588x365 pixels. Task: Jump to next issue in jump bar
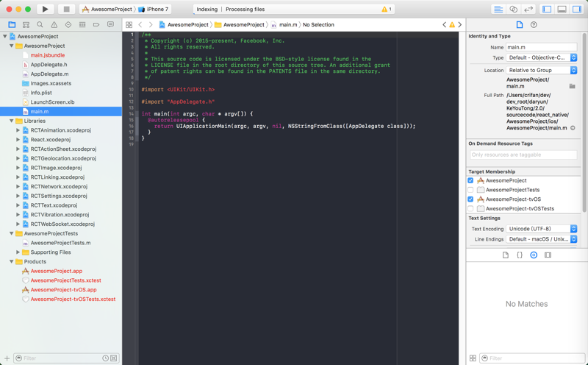click(x=460, y=25)
